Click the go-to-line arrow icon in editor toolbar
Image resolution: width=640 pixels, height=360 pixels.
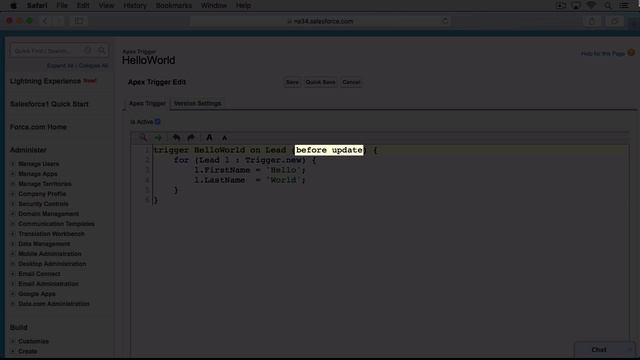pos(158,138)
